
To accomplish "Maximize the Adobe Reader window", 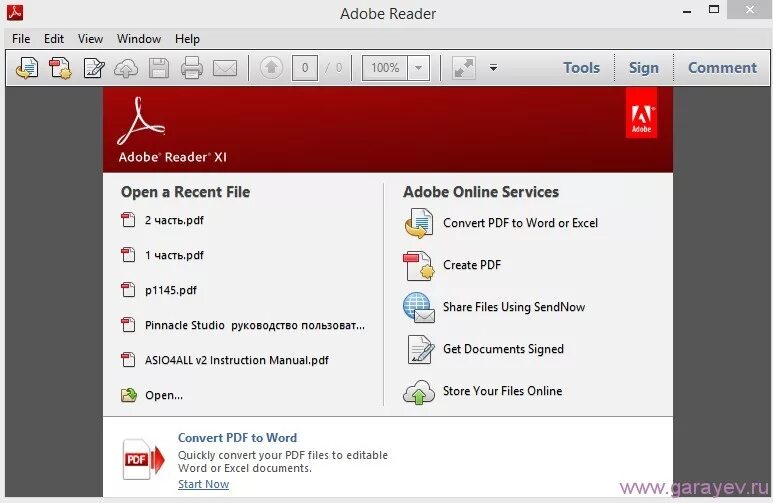I will [x=713, y=10].
